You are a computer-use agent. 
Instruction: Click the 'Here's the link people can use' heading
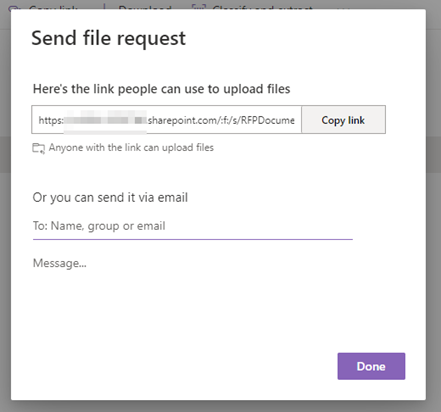161,89
